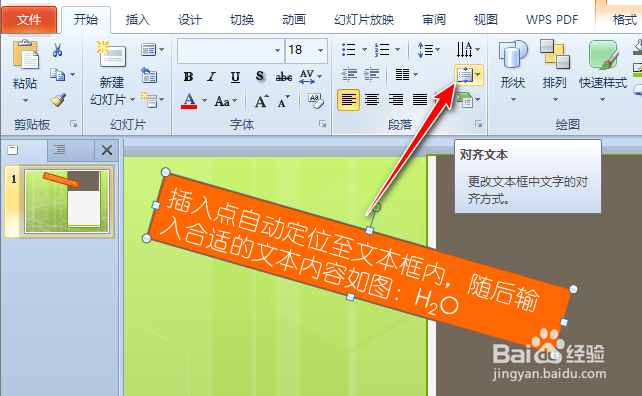Open the slide Section icon
The height and width of the screenshot is (396, 642).
click(x=149, y=100)
